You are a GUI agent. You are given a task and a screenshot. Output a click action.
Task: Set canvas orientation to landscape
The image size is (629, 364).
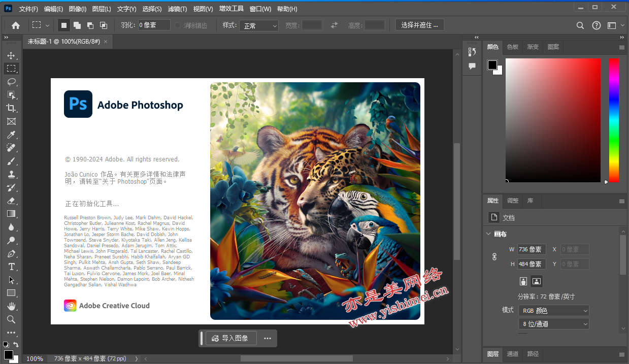click(537, 281)
